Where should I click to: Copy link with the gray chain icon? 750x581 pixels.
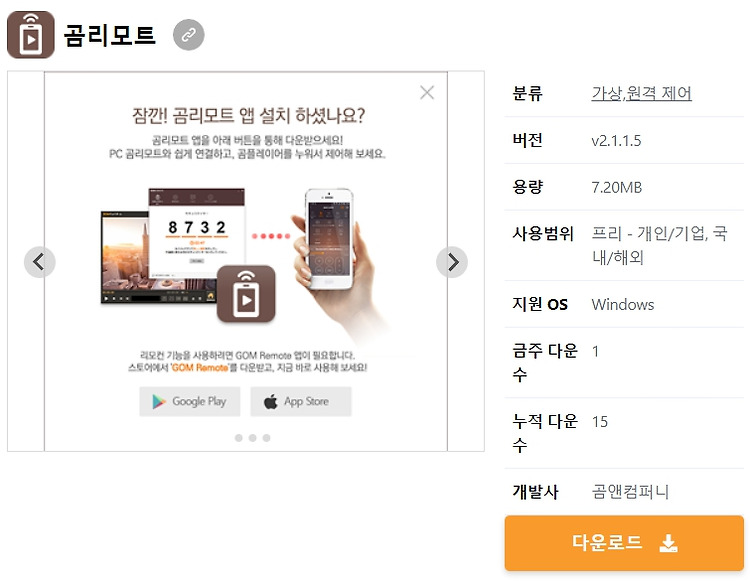[188, 35]
